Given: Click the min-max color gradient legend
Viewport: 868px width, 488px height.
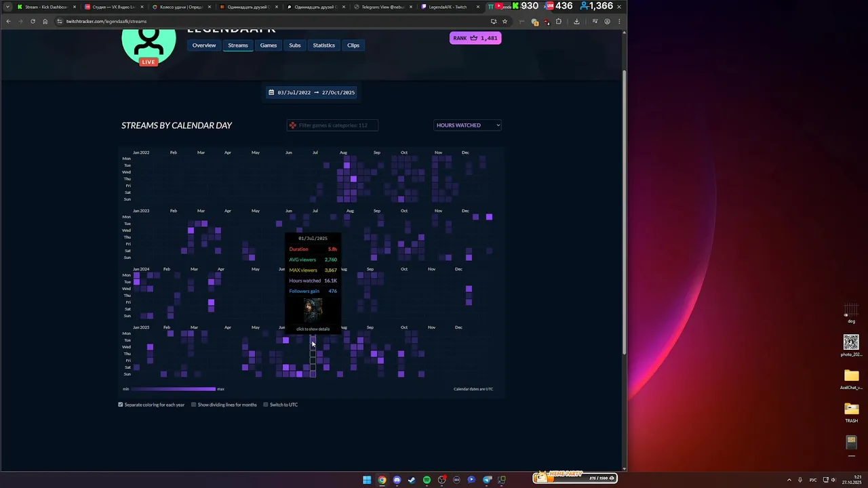Looking at the screenshot, I should [x=174, y=389].
